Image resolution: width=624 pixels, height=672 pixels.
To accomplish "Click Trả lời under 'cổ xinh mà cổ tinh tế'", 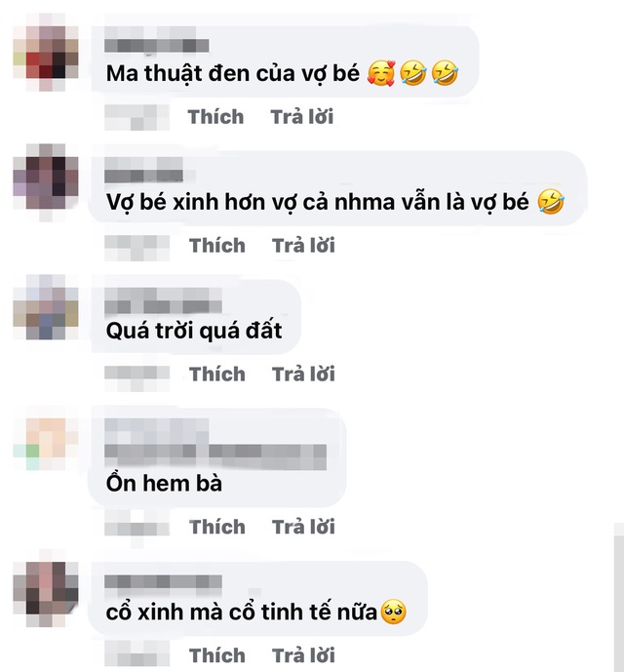I will (303, 655).
